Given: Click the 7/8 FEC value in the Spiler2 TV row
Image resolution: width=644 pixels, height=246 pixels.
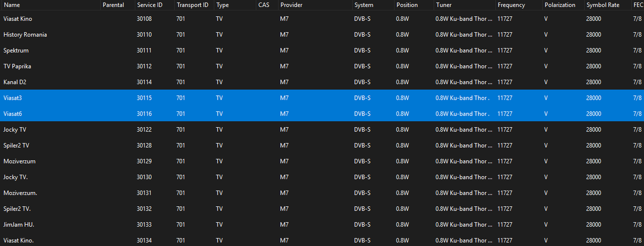Looking at the screenshot, I should (637, 145).
